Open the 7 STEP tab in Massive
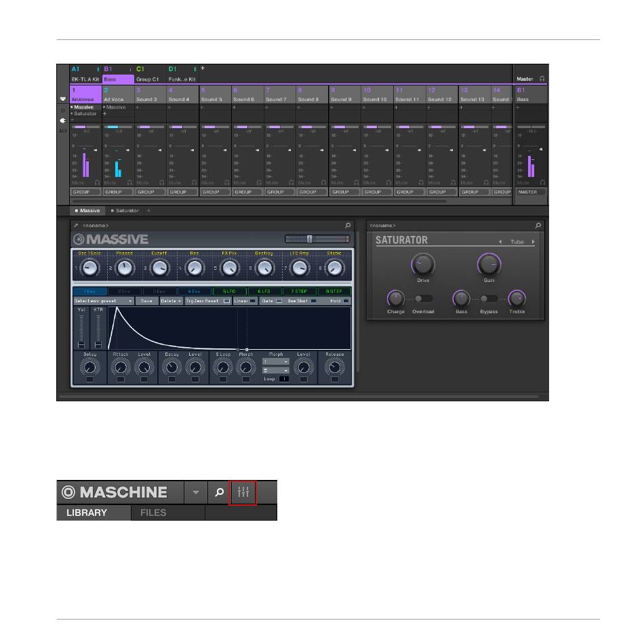Image resolution: width=644 pixels, height=644 pixels. 299,291
